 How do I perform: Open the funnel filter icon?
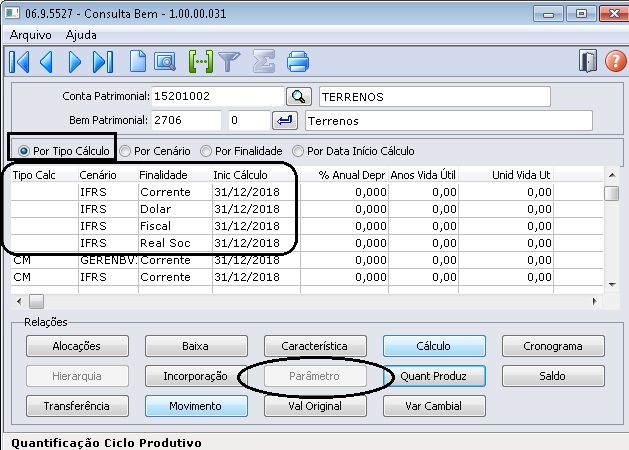pos(229,62)
